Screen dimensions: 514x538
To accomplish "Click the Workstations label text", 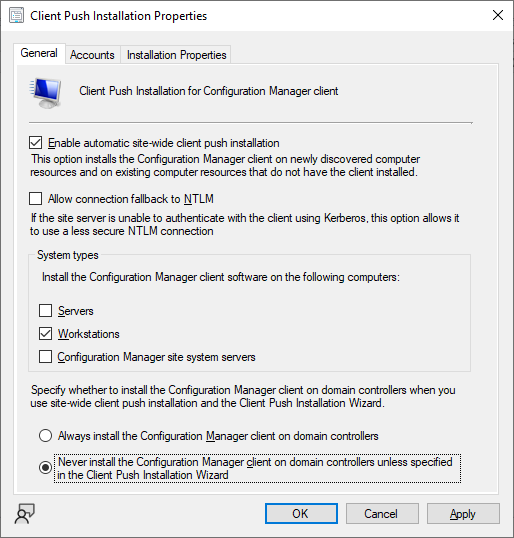I will click(89, 334).
